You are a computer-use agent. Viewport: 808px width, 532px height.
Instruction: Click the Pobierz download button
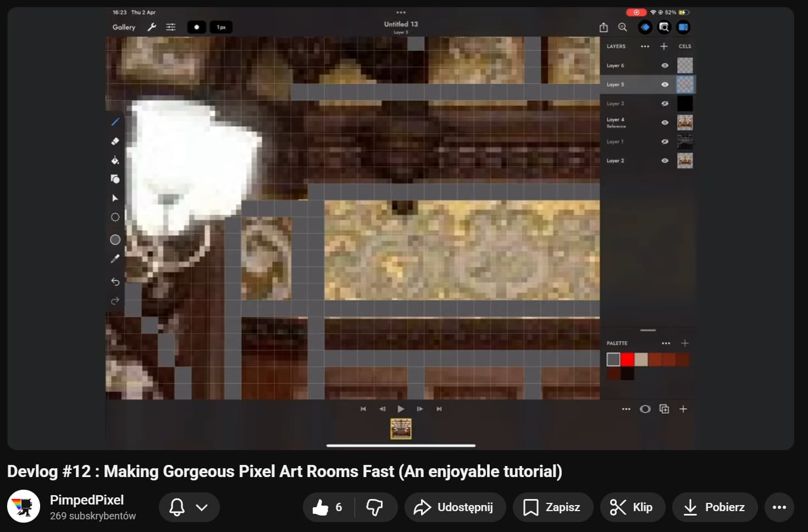click(x=714, y=507)
